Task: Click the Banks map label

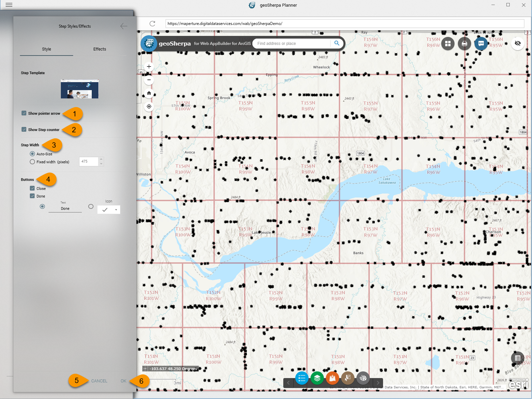Action: (x=358, y=253)
